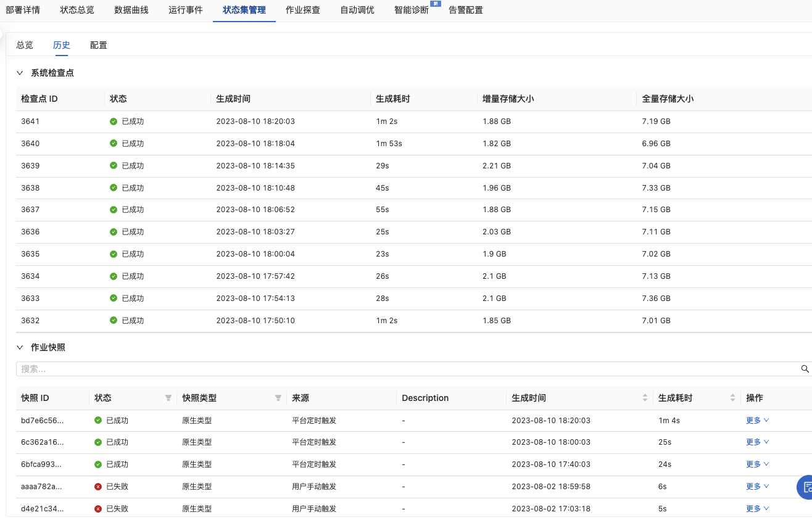The image size is (812, 520).
Task: Select the 配置 sub-tab
Action: click(x=99, y=45)
